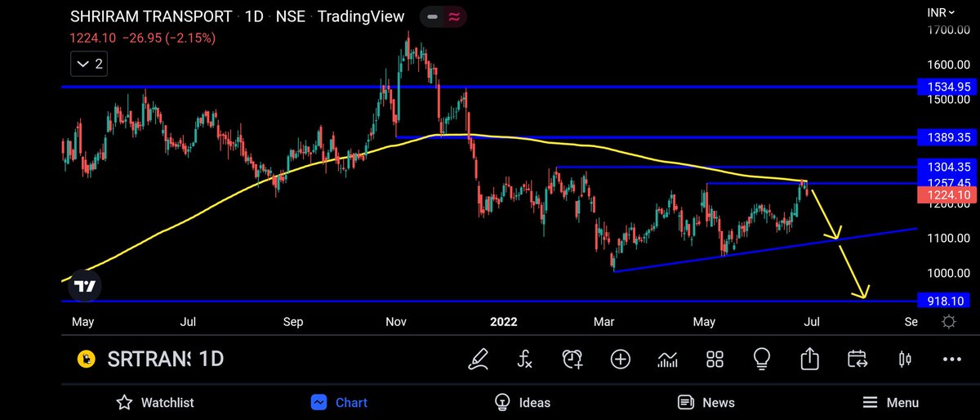Viewport: 980px width, 420px height.
Task: Tap the plus circle compare icon
Action: click(620, 359)
